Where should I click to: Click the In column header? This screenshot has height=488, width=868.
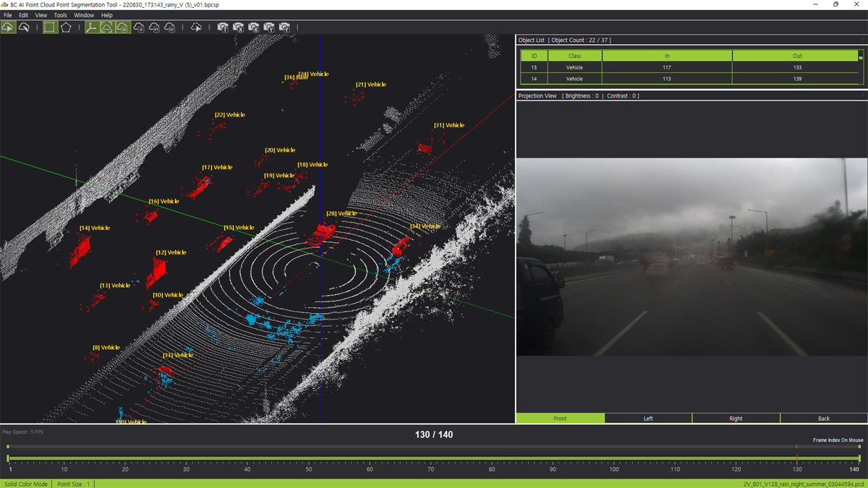[x=667, y=56]
